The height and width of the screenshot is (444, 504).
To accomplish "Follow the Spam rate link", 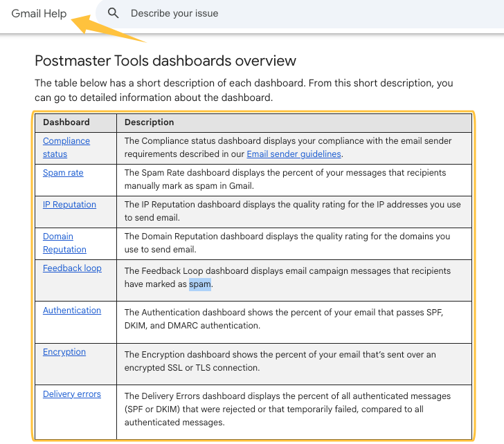I will 63,173.
